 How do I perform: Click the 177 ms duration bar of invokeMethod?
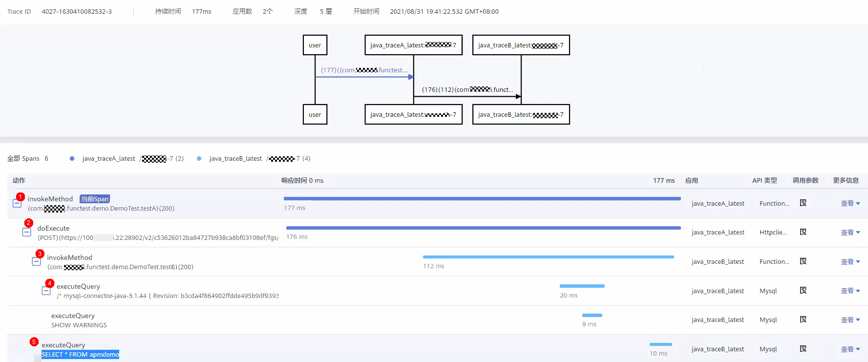[482, 199]
